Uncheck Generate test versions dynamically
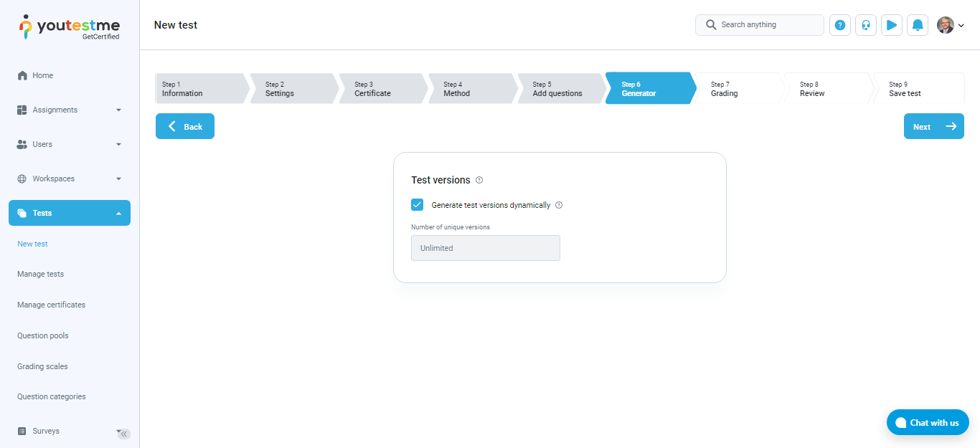This screenshot has width=980, height=448. tap(417, 205)
